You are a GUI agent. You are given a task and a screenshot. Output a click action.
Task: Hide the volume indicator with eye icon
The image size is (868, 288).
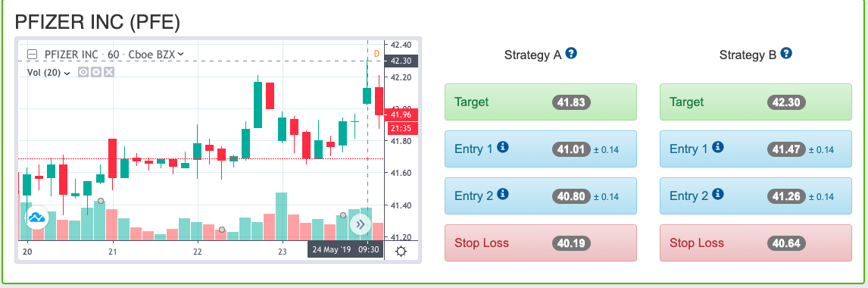point(83,72)
